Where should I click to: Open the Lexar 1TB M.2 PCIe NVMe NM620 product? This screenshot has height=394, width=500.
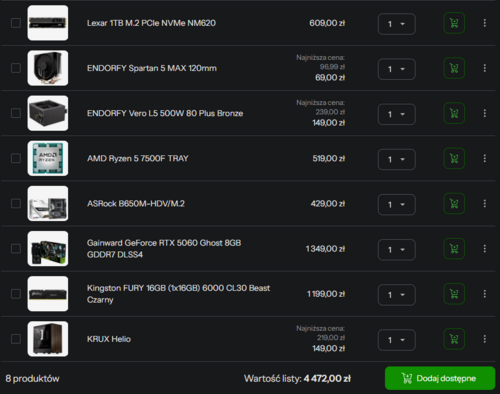click(x=151, y=23)
